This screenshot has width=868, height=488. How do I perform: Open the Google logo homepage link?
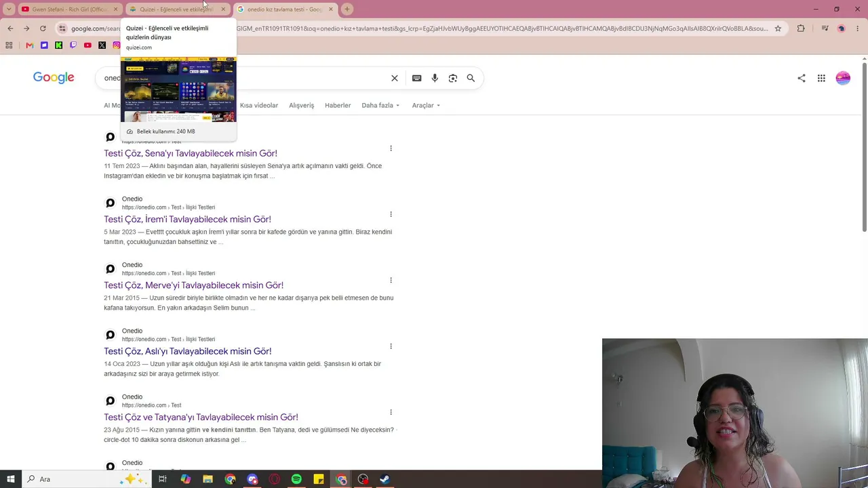pos(54,78)
